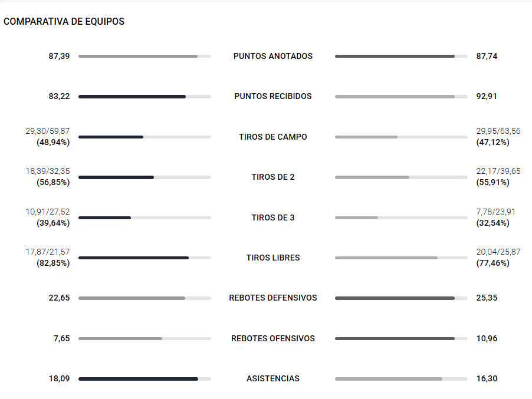Click the 83,22 points received value
Screen dimensions: 532x399
click(x=59, y=97)
